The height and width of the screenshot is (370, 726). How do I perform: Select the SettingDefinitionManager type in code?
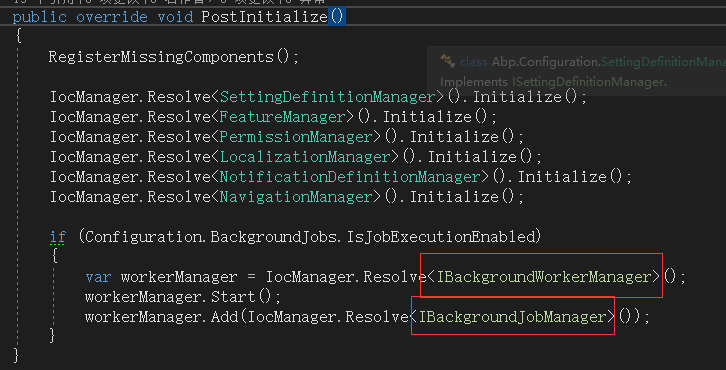(x=328, y=97)
